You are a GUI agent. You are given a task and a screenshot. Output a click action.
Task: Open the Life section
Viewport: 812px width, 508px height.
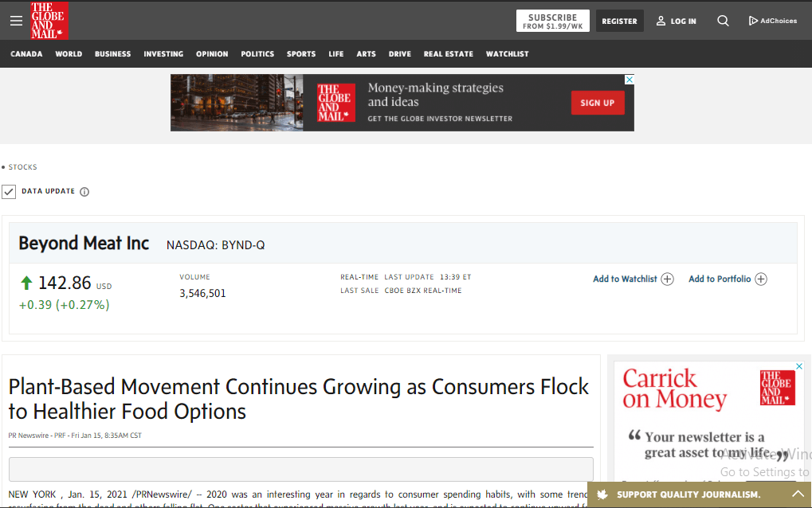pyautogui.click(x=336, y=54)
